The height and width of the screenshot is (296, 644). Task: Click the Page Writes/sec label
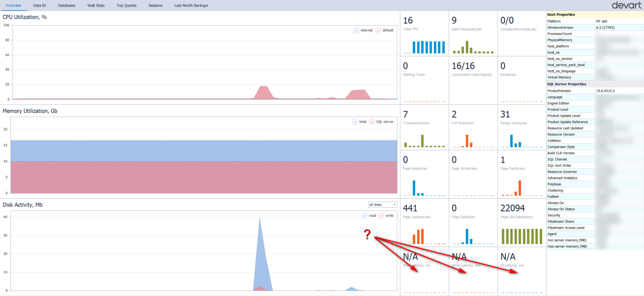464,168
